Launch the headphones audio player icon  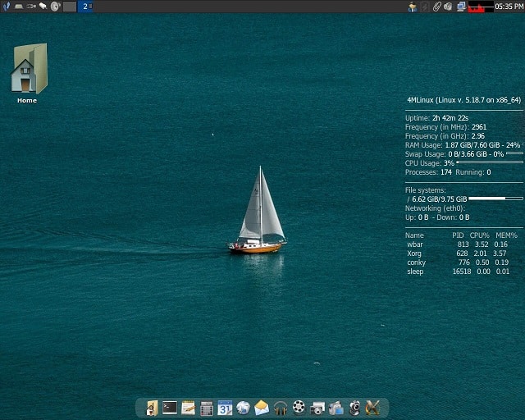pos(281,408)
